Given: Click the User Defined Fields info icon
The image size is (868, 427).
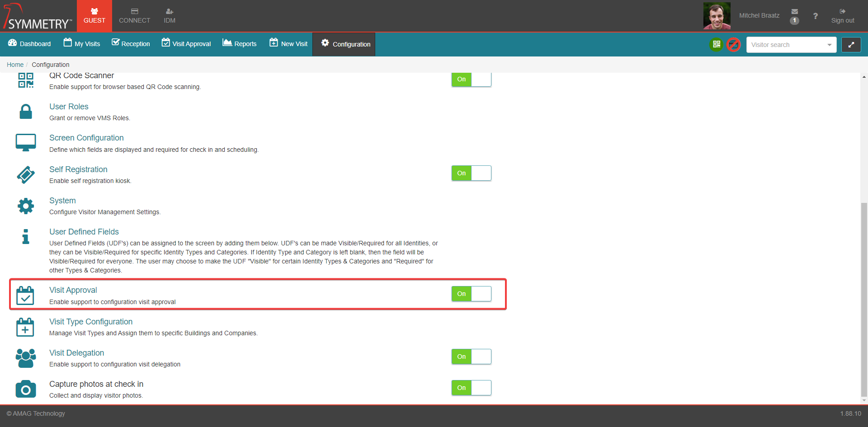Looking at the screenshot, I should [x=26, y=236].
